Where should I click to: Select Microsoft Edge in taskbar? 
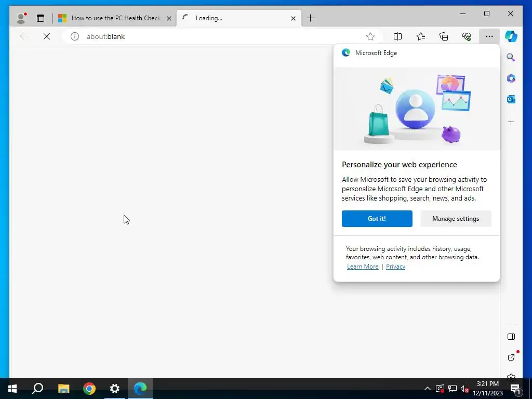click(140, 389)
